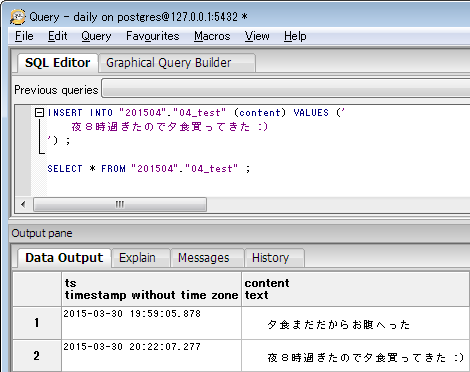Collapse the INSERT statement fold marker
This screenshot has height=372, width=470.
click(39, 113)
